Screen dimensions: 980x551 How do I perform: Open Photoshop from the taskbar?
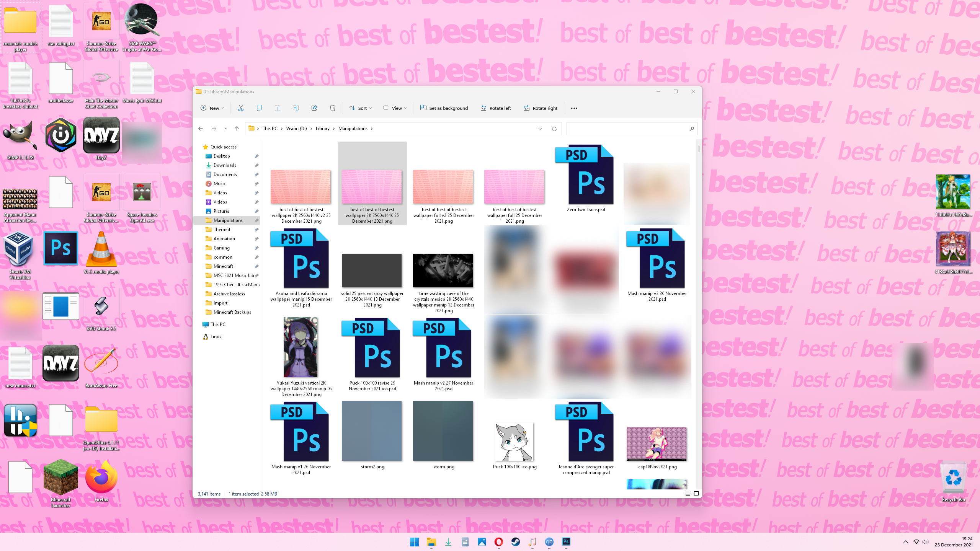tap(566, 541)
